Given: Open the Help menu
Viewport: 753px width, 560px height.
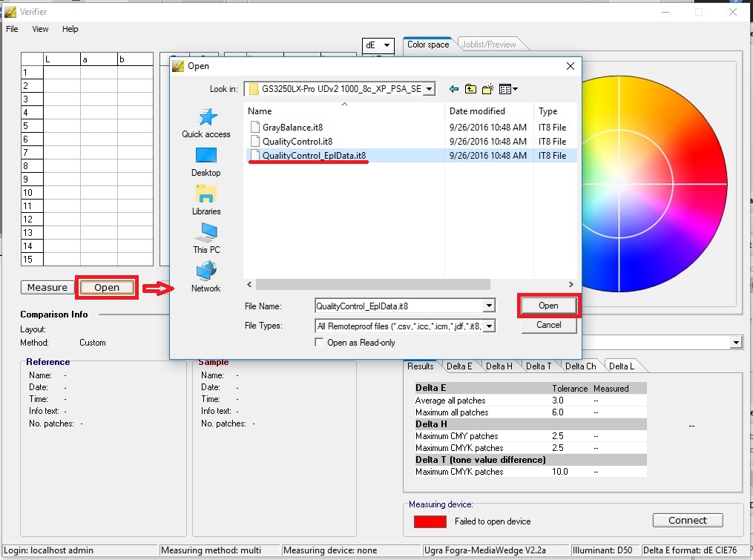Looking at the screenshot, I should pos(70,29).
